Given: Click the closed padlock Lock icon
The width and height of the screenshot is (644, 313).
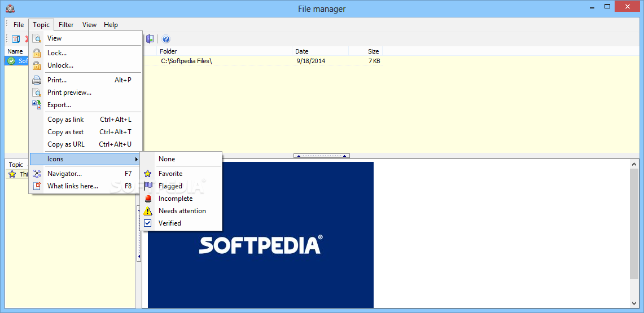Looking at the screenshot, I should pyautogui.click(x=37, y=53).
